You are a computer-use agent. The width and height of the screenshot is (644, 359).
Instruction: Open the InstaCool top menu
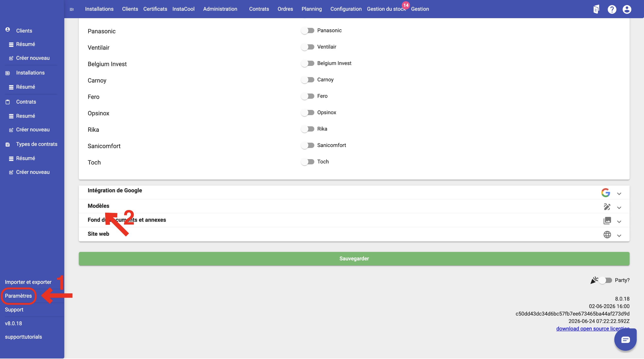point(183,9)
